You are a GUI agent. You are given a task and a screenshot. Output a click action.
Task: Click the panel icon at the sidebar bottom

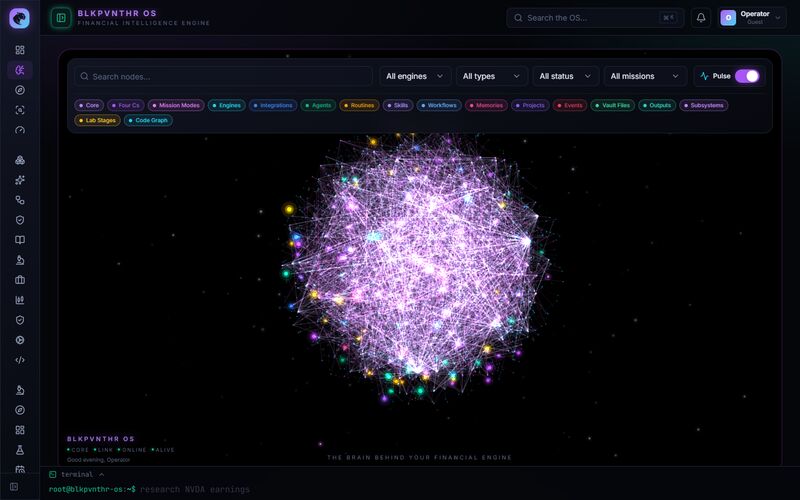pyautogui.click(x=14, y=487)
